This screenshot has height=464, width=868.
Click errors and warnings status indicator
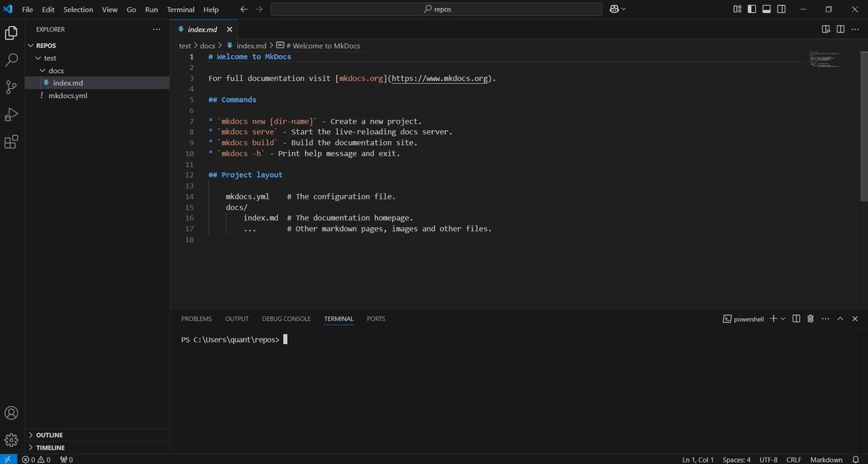[36, 459]
